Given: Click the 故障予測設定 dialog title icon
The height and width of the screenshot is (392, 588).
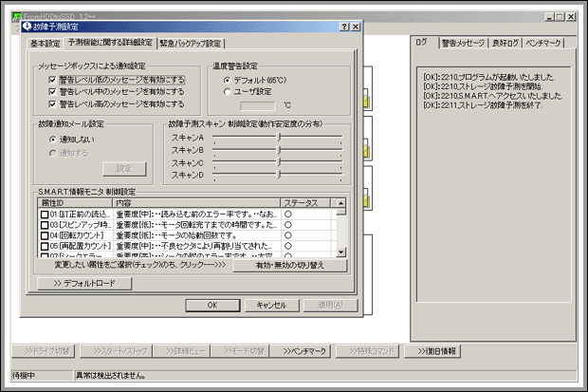Looking at the screenshot, I should [x=27, y=27].
